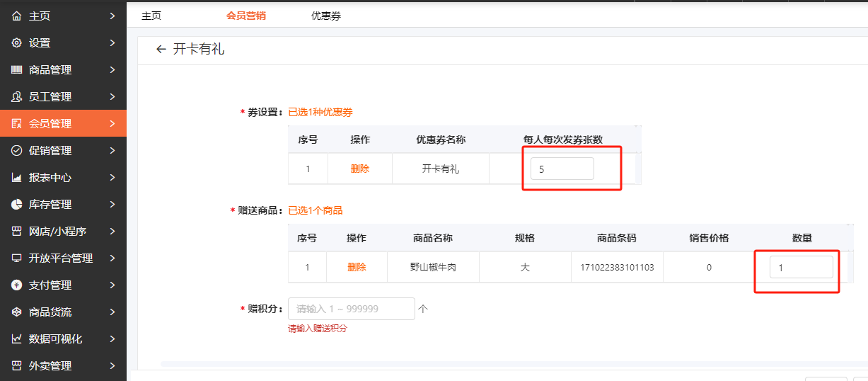Click the gear icon beside 设置
This screenshot has width=868, height=381.
tap(17, 43)
